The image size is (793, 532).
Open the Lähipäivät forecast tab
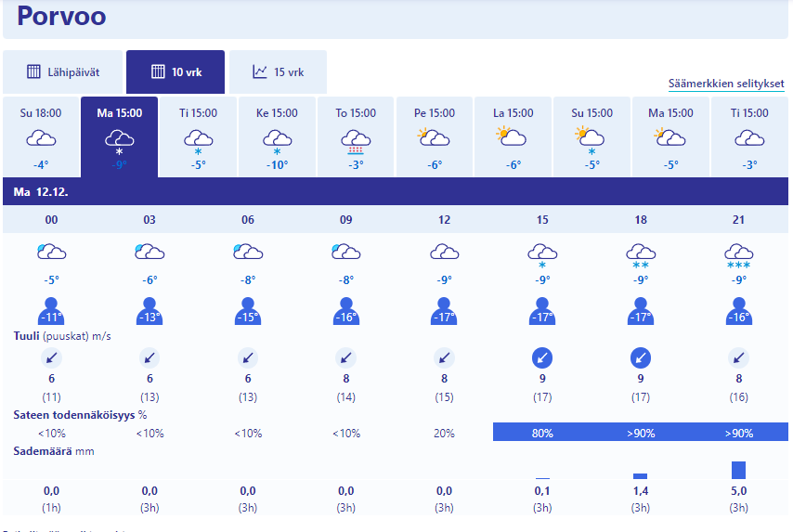[63, 71]
